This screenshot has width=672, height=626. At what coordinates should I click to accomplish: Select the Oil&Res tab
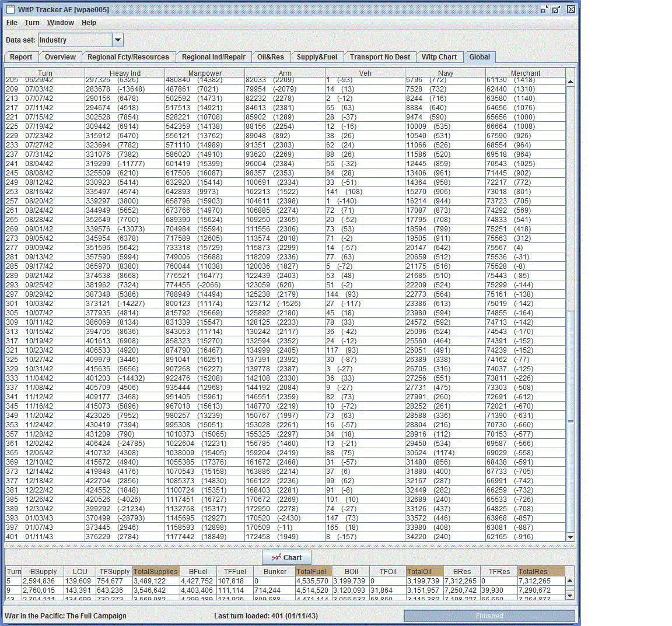pos(271,57)
